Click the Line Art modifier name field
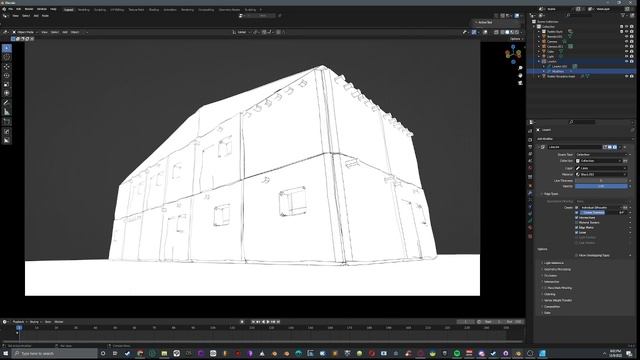The image size is (640, 360). (574, 147)
